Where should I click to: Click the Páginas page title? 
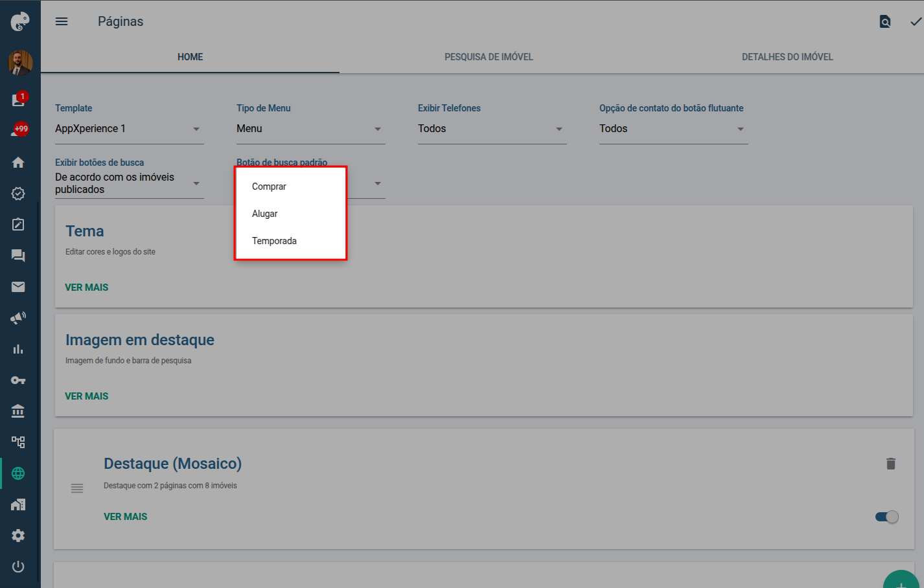point(121,21)
